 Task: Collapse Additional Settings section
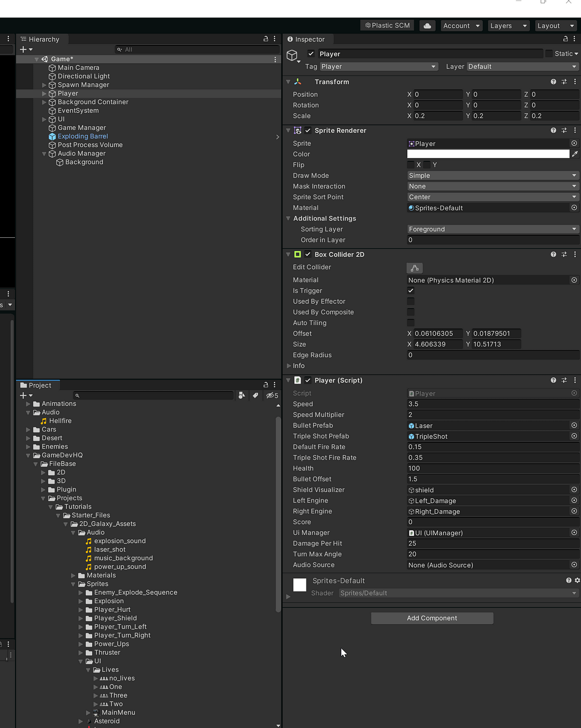click(289, 218)
